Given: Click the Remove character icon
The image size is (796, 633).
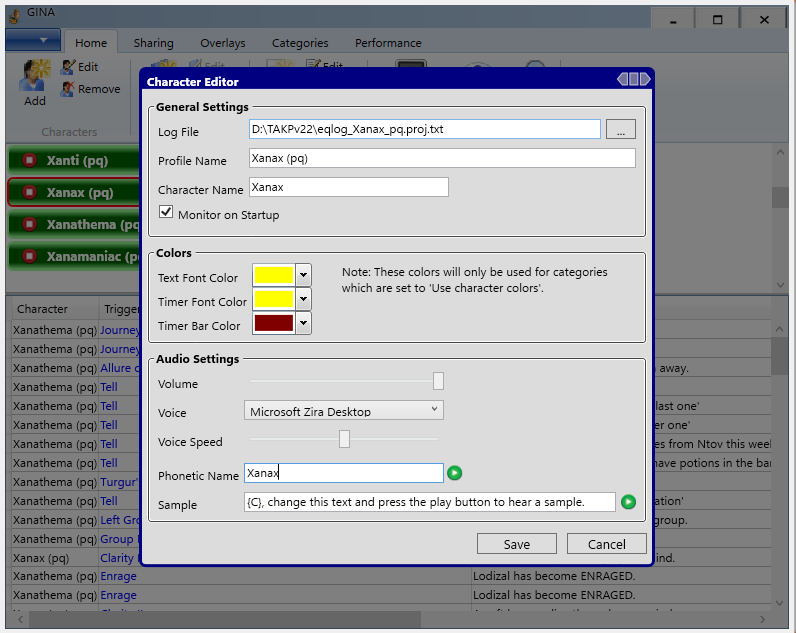Looking at the screenshot, I should coord(68,89).
